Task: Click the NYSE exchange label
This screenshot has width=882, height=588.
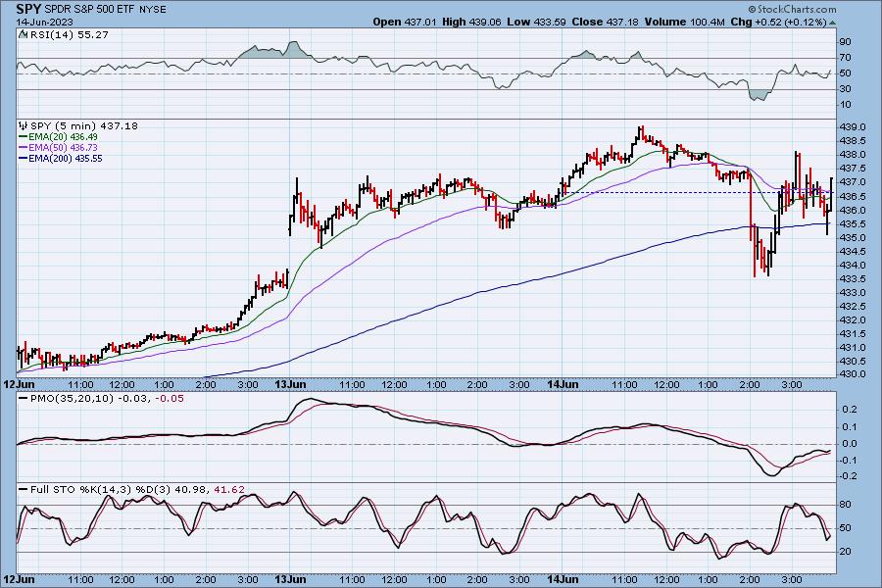Action: [153, 10]
